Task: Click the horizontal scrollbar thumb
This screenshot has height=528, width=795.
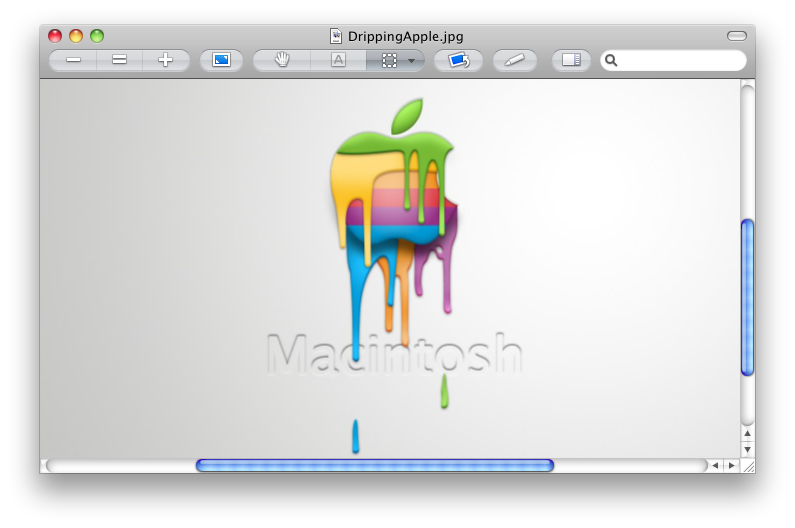Action: click(375, 465)
